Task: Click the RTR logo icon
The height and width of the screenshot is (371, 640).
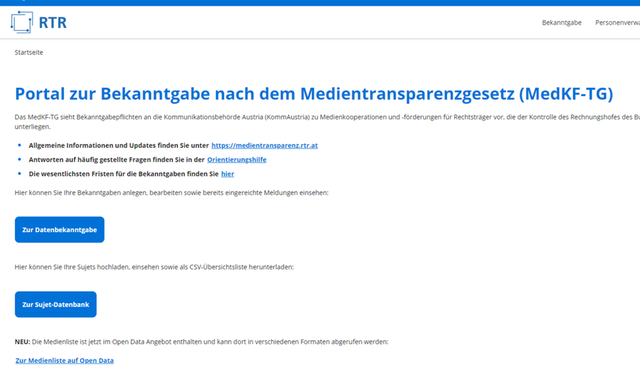Action: click(x=22, y=22)
